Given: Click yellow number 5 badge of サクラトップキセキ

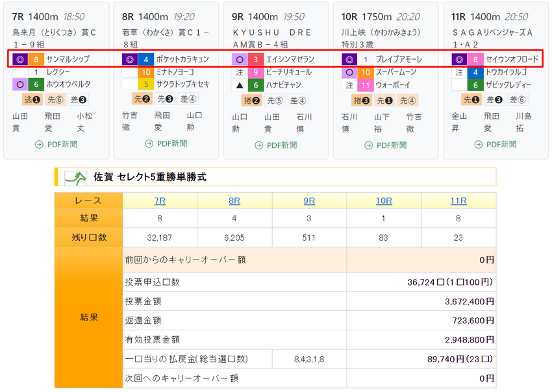Looking at the screenshot, I should 145,84.
